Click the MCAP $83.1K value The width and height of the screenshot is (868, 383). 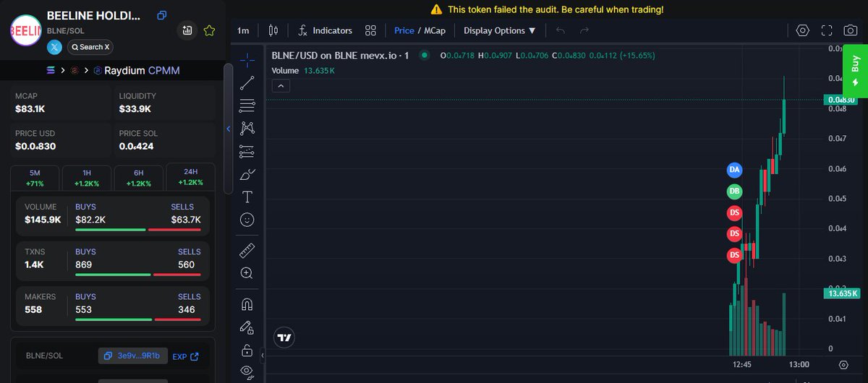[30, 109]
